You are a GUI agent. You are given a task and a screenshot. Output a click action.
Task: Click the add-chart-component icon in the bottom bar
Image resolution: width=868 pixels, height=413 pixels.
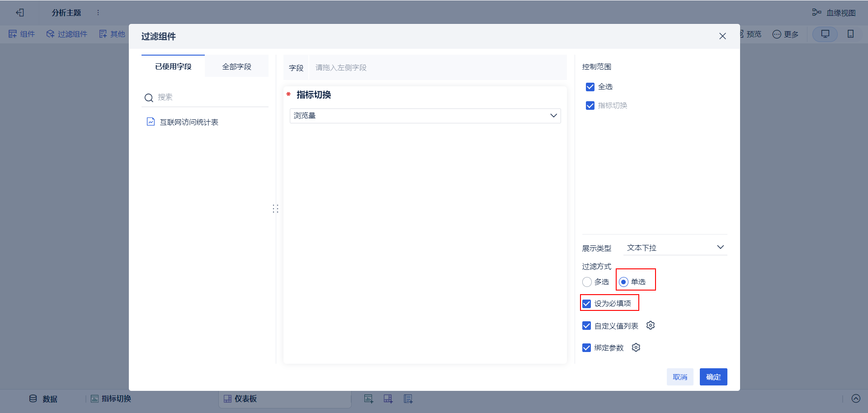tap(369, 399)
